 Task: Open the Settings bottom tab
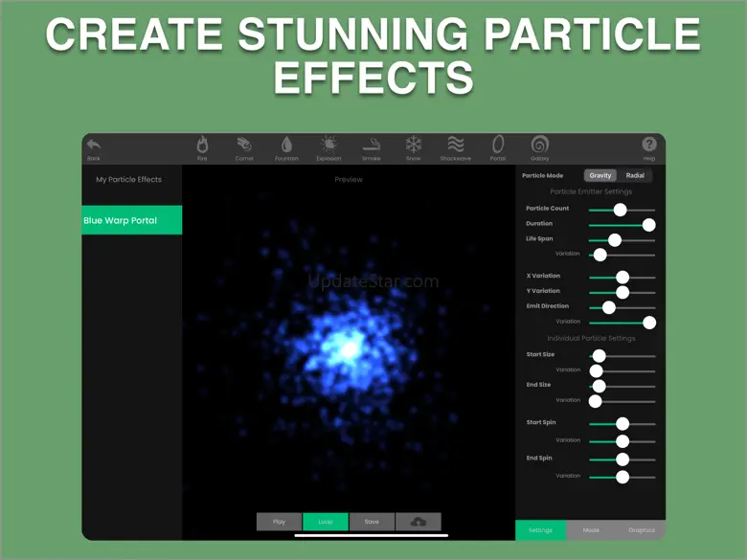pos(541,530)
